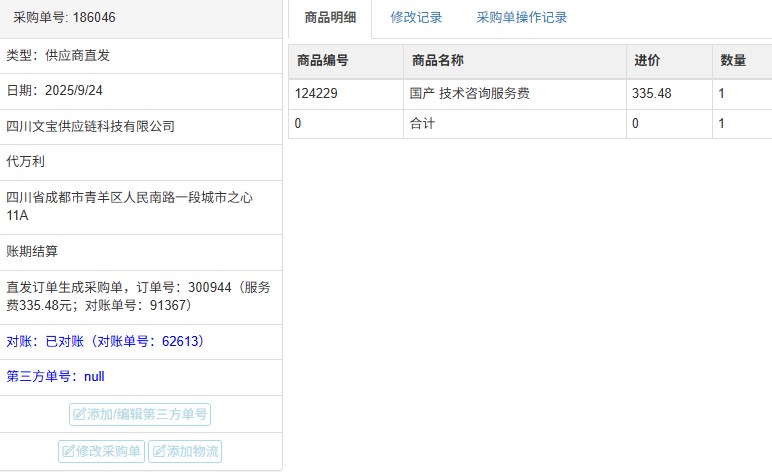Select the 335.48 price cell

tap(652, 94)
